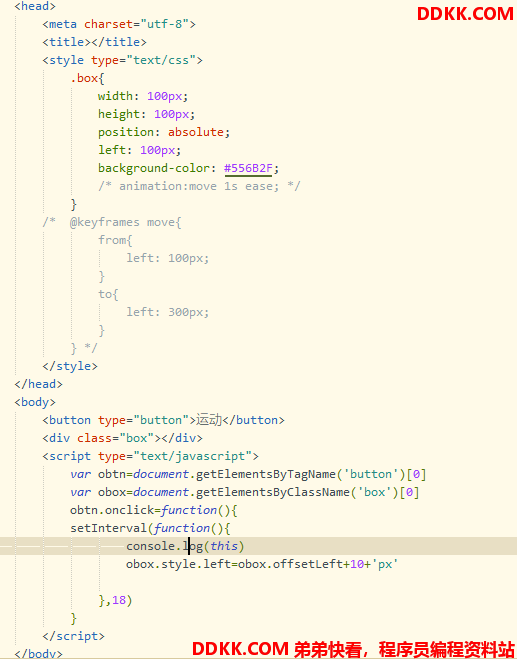Click the obtn.onclick function line

coord(154,510)
